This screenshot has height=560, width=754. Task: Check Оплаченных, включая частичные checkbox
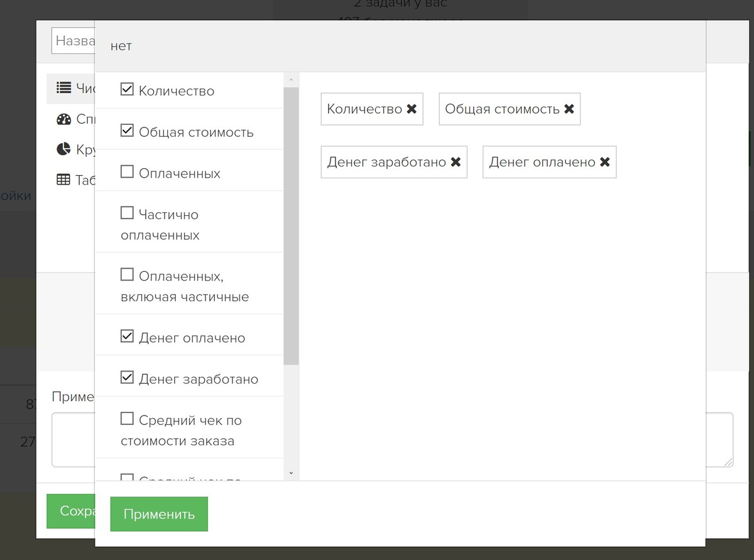pos(127,274)
